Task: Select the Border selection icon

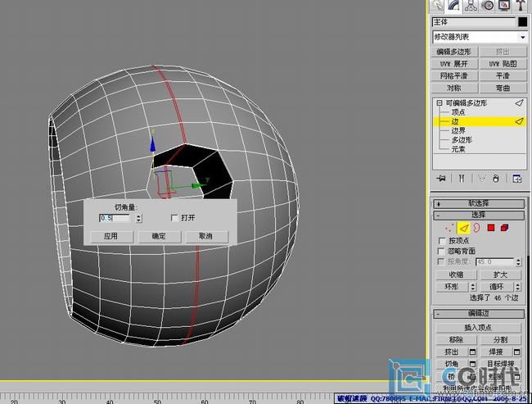Action: 476,228
